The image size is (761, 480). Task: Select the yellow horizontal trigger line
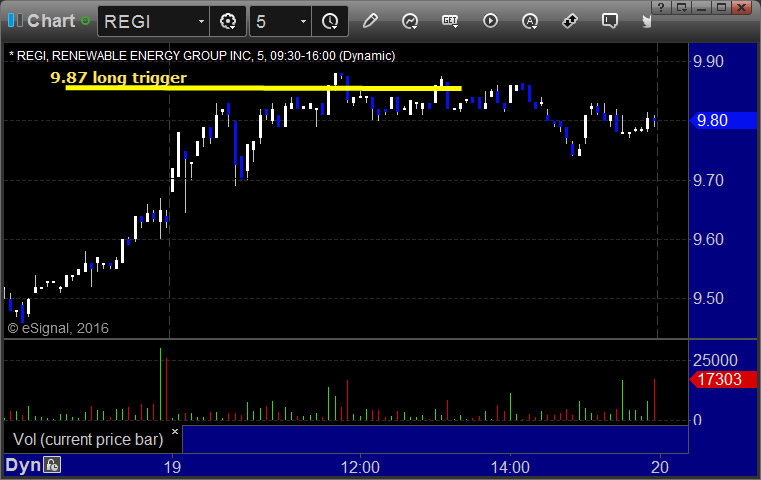tap(264, 88)
